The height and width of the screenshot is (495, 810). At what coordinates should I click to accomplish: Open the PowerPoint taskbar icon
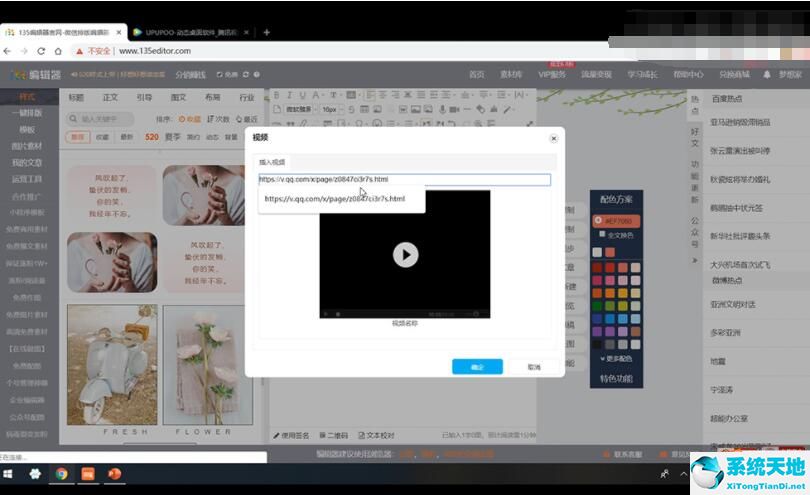point(114,473)
